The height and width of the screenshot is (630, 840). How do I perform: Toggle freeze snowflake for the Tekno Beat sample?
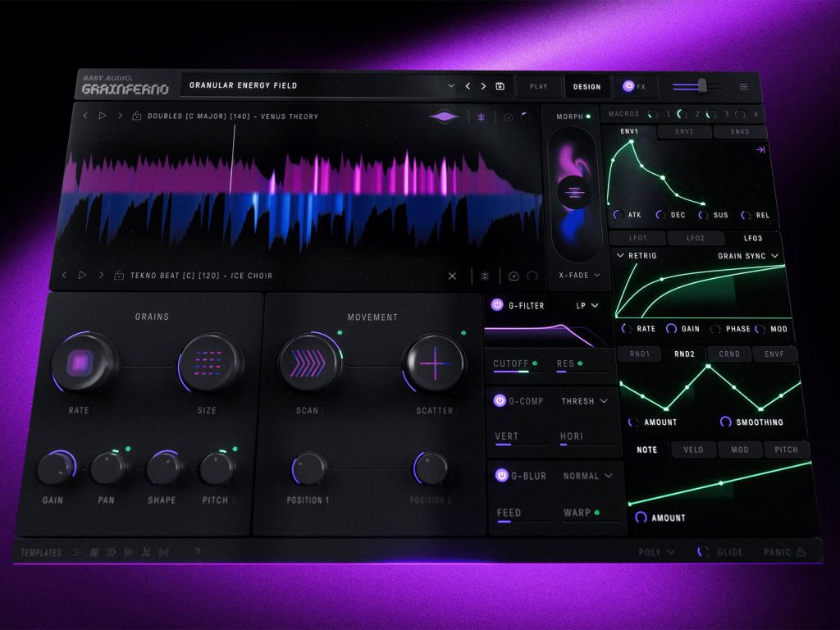coord(485,276)
